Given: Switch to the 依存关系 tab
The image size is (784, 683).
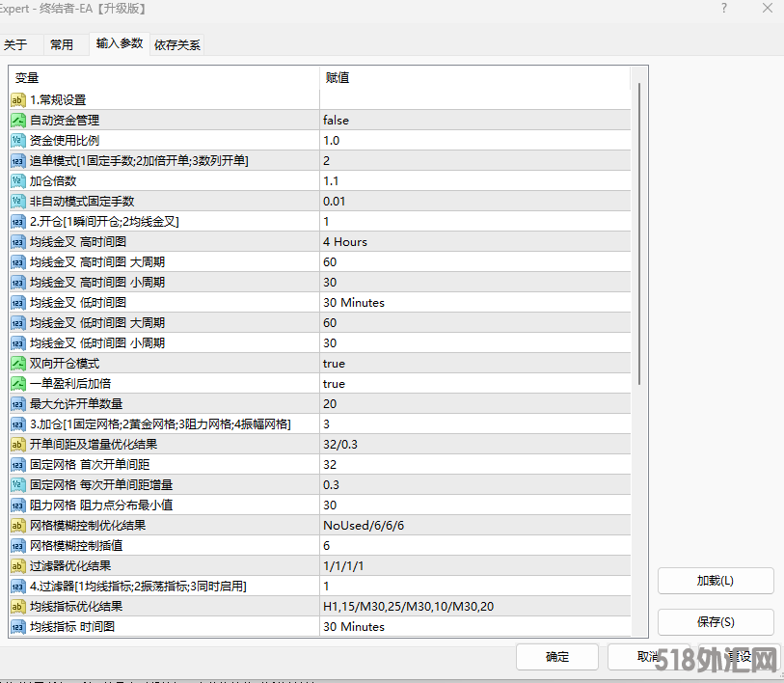Looking at the screenshot, I should pyautogui.click(x=177, y=44).
